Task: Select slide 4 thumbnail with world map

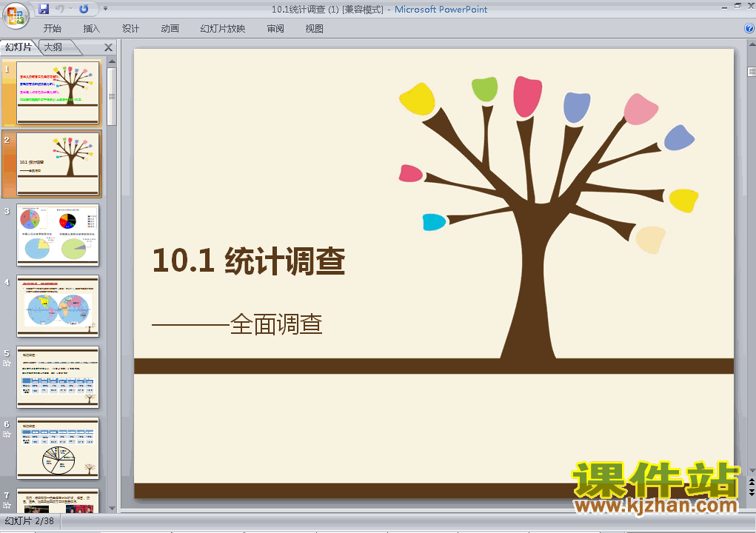Action: (58, 306)
